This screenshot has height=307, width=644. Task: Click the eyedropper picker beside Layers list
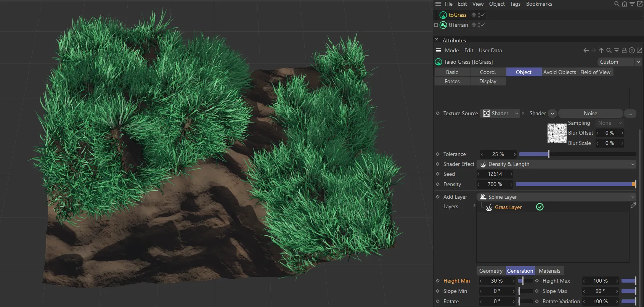pos(633,206)
